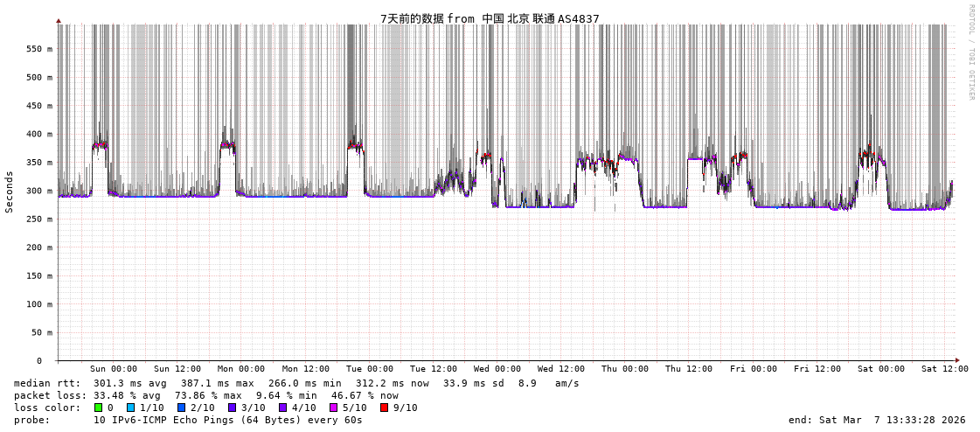Select the Mon 12:00 time axis label
Screen dimensions: 980x432
click(305, 369)
